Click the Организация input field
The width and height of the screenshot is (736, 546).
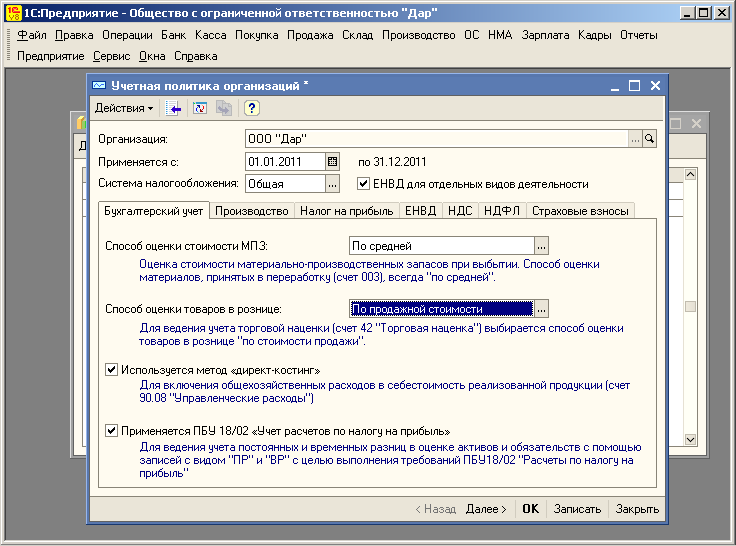point(437,139)
